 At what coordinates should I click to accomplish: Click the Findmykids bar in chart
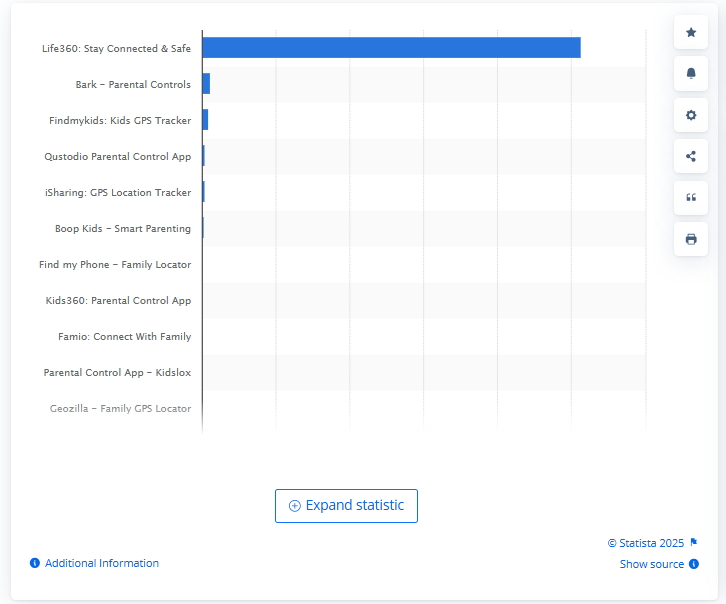[206, 119]
